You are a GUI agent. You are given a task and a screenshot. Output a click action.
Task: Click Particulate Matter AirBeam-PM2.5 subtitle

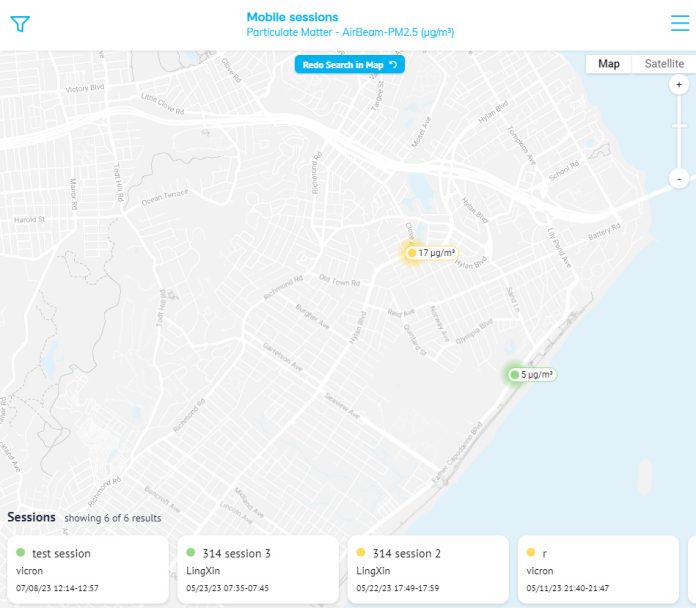350,32
